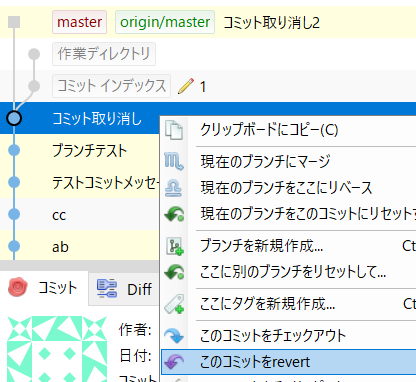The image size is (416, 382).
Task: Click the pencil icon next to 1
Action: pos(186,86)
